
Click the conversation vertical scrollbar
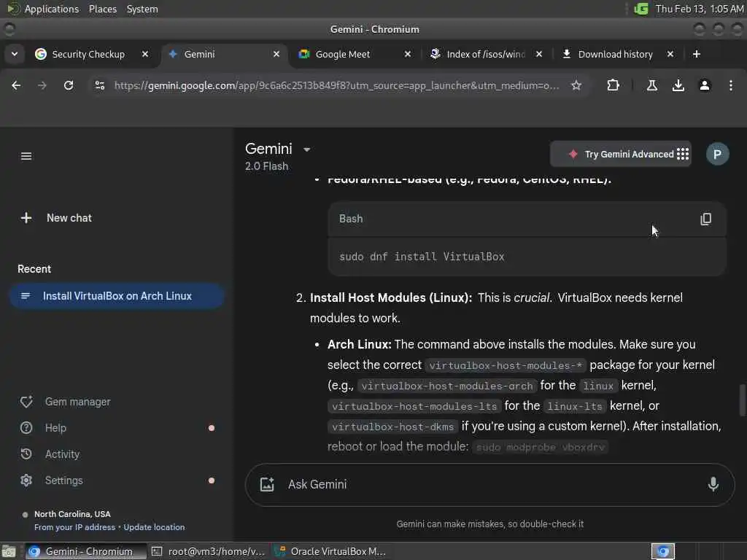[x=742, y=400]
